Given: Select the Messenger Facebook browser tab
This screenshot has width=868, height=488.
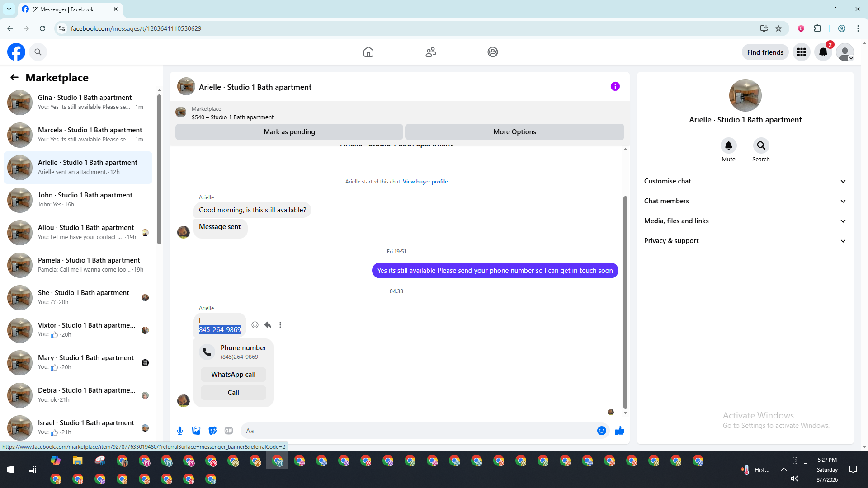Looking at the screenshot, I should pyautogui.click(x=70, y=9).
